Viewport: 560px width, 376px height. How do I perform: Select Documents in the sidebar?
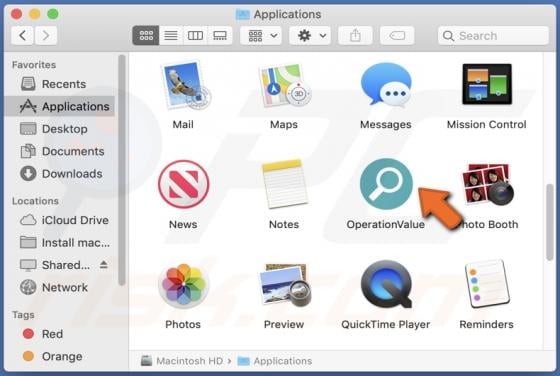(60, 151)
